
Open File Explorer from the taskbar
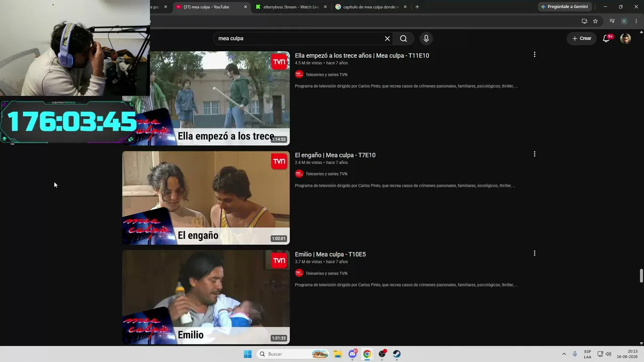[x=338, y=354]
